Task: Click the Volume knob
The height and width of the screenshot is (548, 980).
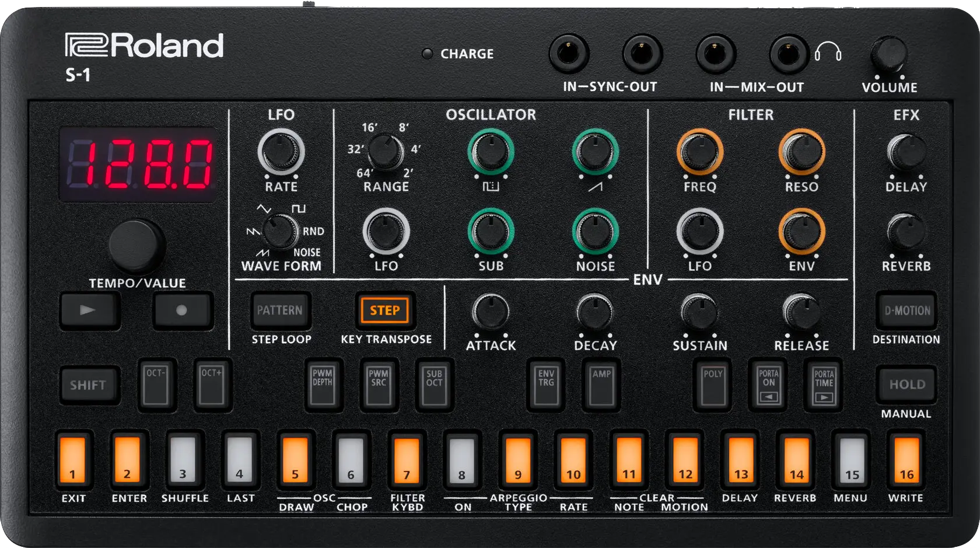Action: click(x=888, y=54)
